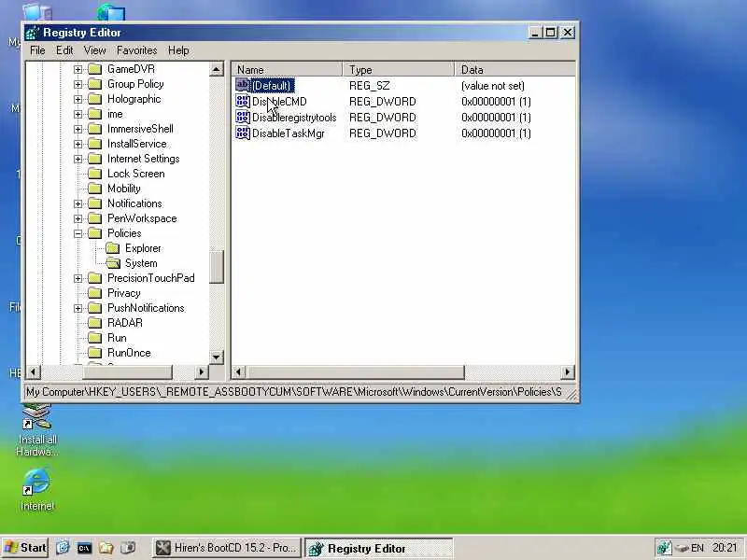Click values pane scroll left arrow
Image resolution: width=747 pixels, height=560 pixels.
click(x=239, y=371)
